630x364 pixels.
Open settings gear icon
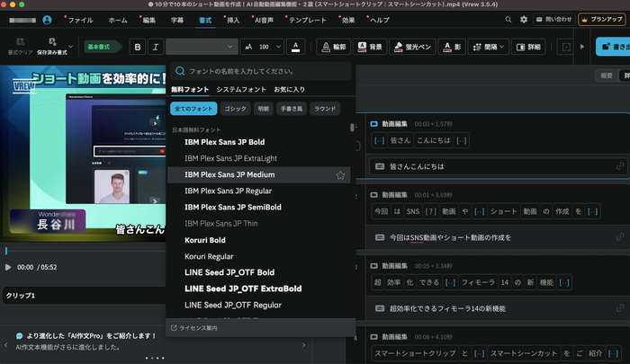[x=524, y=19]
